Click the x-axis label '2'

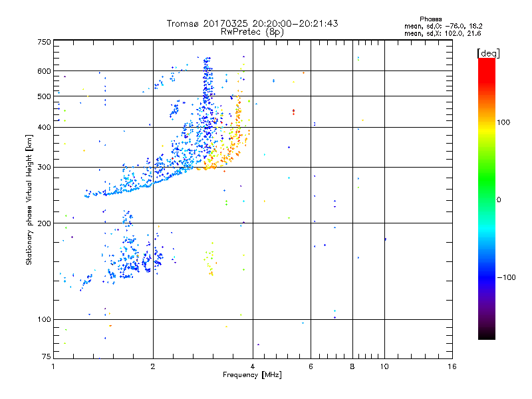[153, 366]
